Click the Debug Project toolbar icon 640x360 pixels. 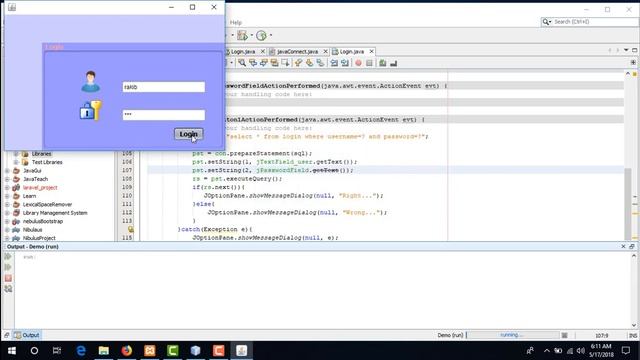click(x=242, y=36)
